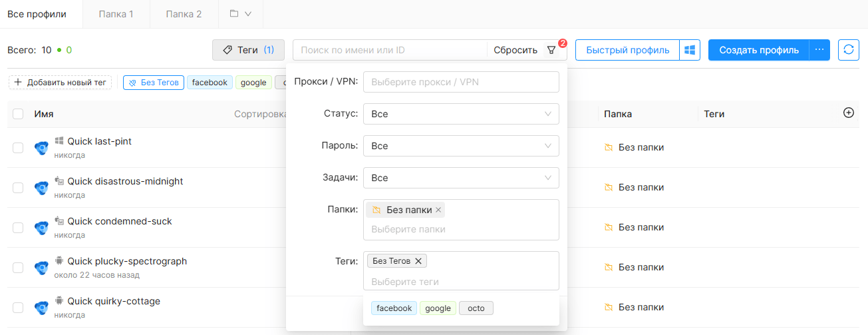Toggle the facebook tag chip in tag bar

coord(210,83)
